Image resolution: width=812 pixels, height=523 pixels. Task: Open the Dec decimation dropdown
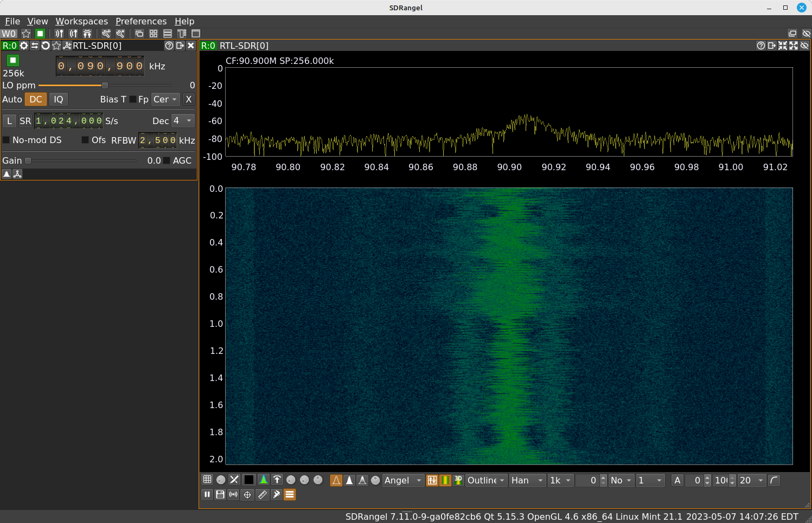183,121
